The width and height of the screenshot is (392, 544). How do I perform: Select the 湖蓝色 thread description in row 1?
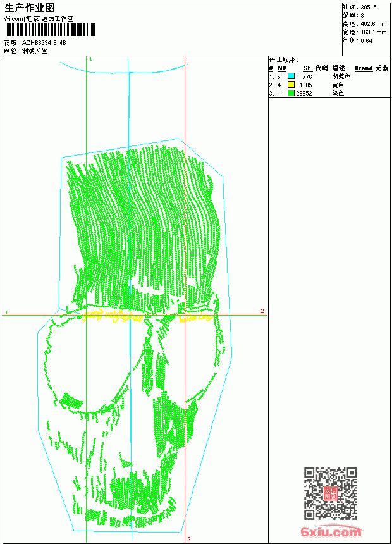[341, 77]
